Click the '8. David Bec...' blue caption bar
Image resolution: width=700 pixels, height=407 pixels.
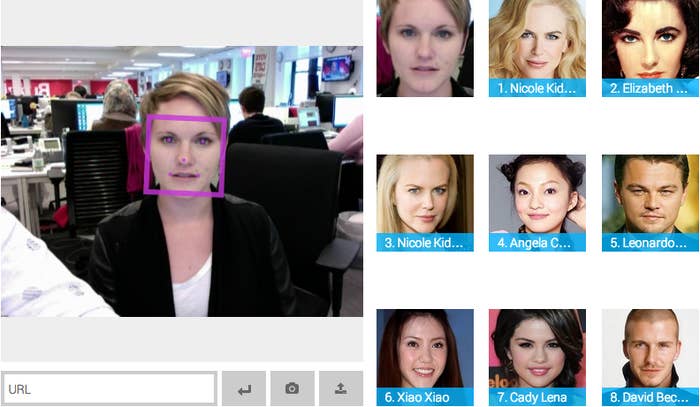tap(650, 397)
